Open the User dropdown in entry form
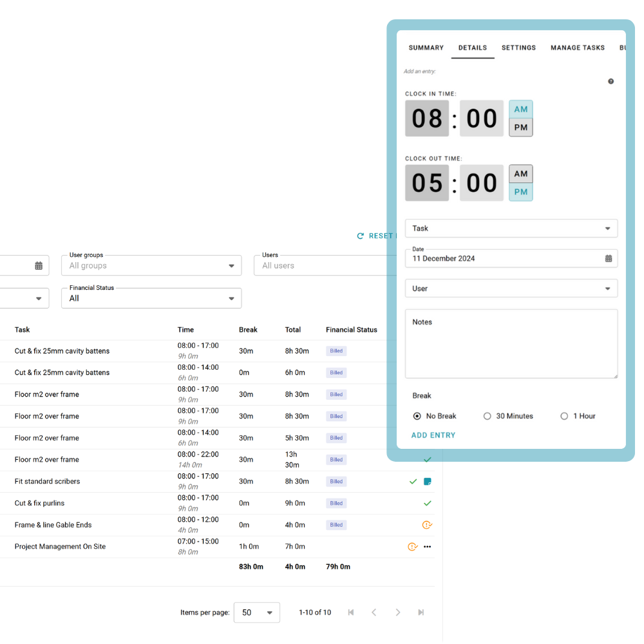This screenshot has height=644, width=644. coord(511,289)
